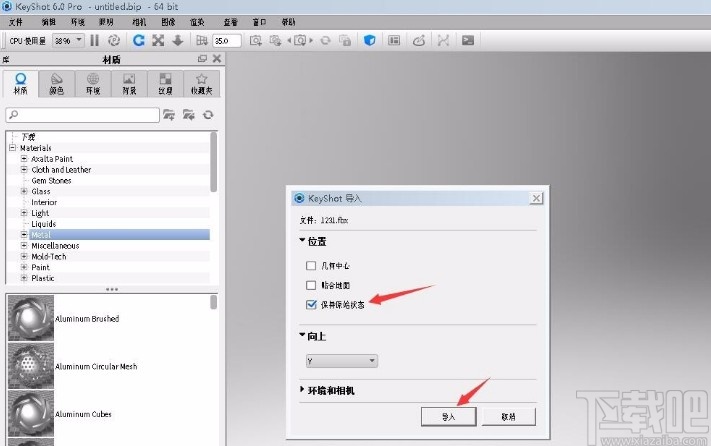Select the Miscellaneous tree item
711x446 pixels.
(55, 246)
